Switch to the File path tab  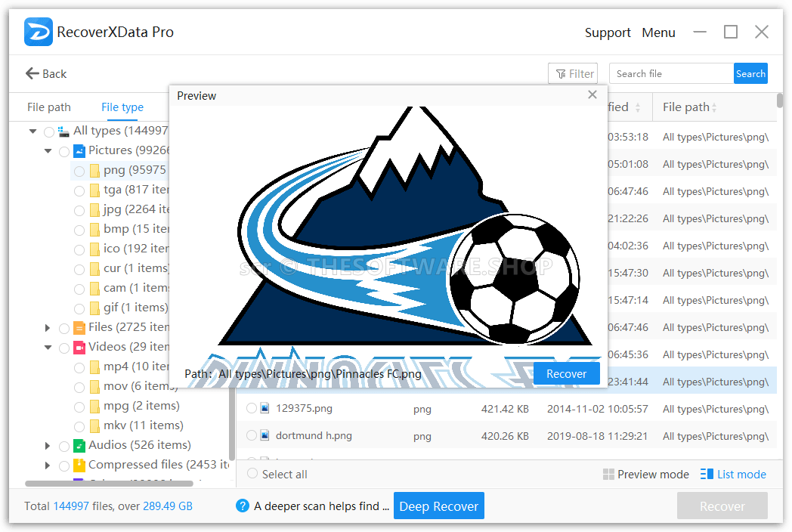click(x=49, y=107)
